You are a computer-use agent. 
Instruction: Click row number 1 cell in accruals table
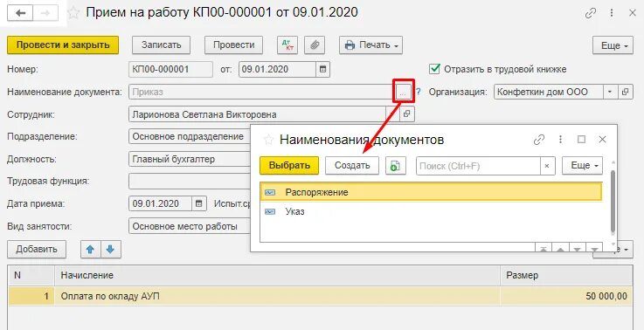[x=31, y=296]
